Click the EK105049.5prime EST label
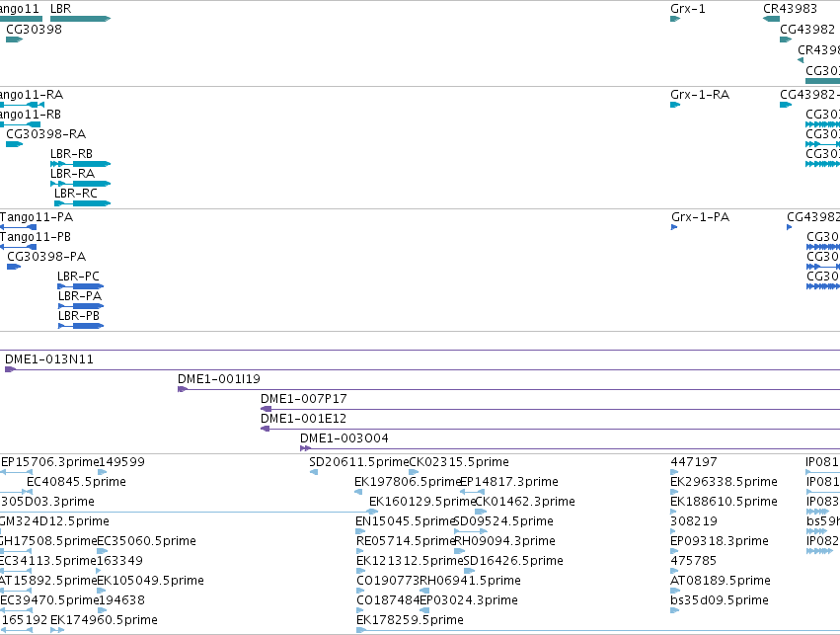 tap(151, 581)
